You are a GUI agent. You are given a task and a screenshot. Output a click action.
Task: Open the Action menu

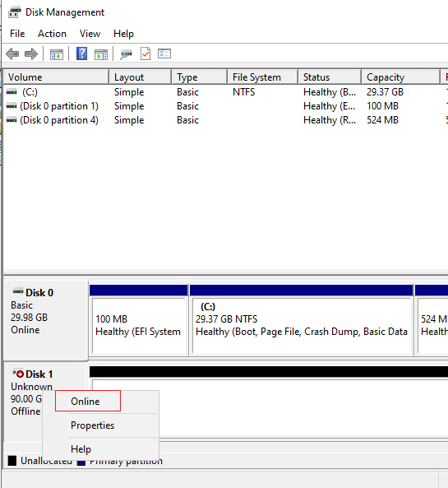[x=52, y=33]
